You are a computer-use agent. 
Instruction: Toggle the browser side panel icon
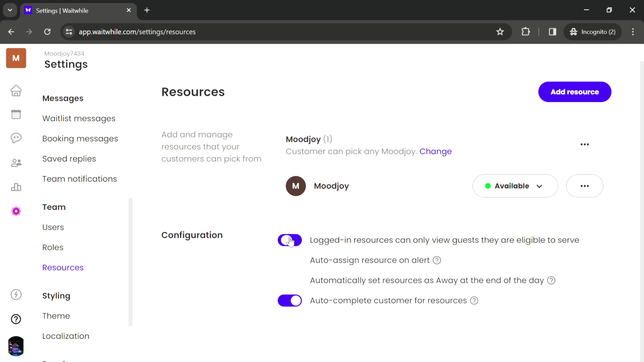[x=552, y=32]
